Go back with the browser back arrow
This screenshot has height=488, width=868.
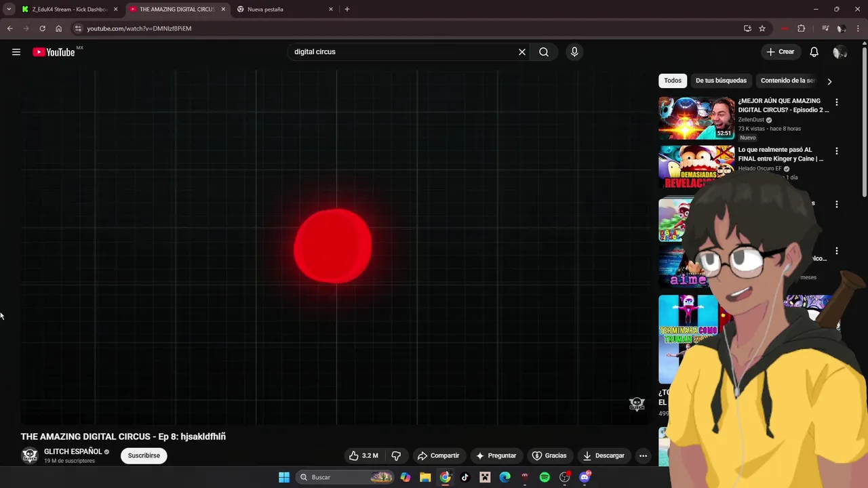9,28
